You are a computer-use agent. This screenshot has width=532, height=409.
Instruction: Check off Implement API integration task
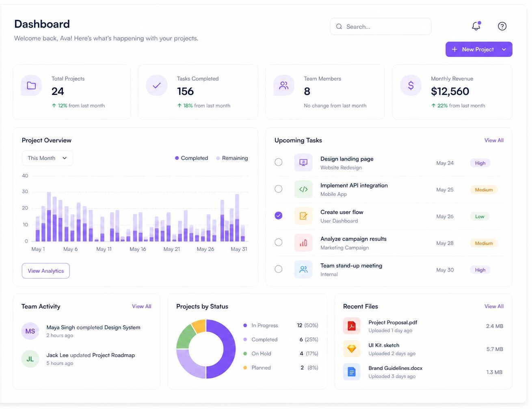[278, 189]
